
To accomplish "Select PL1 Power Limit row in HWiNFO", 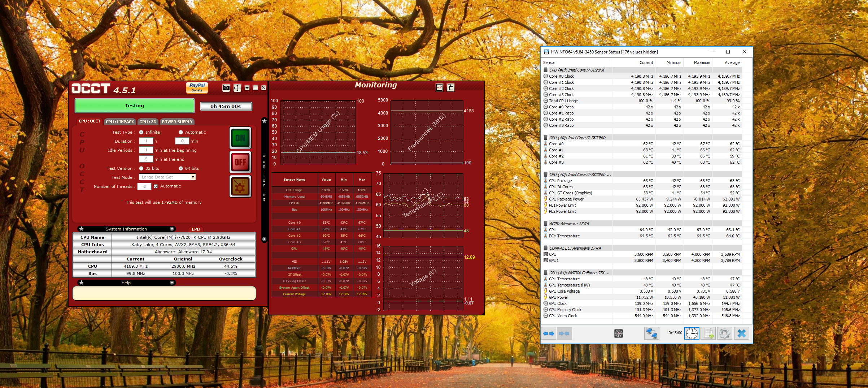I will click(642, 205).
